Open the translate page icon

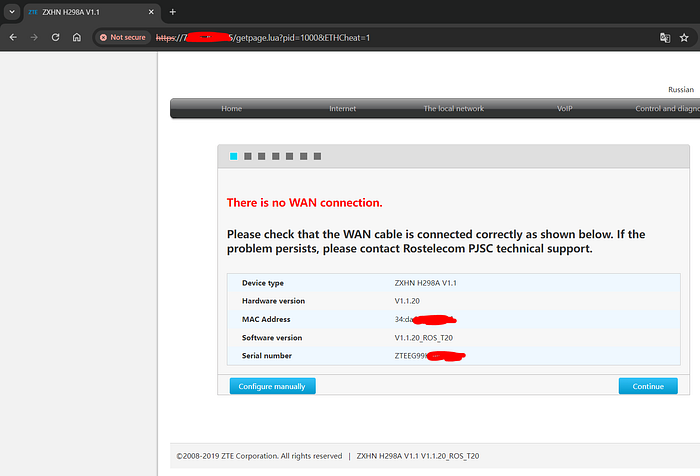(x=665, y=38)
